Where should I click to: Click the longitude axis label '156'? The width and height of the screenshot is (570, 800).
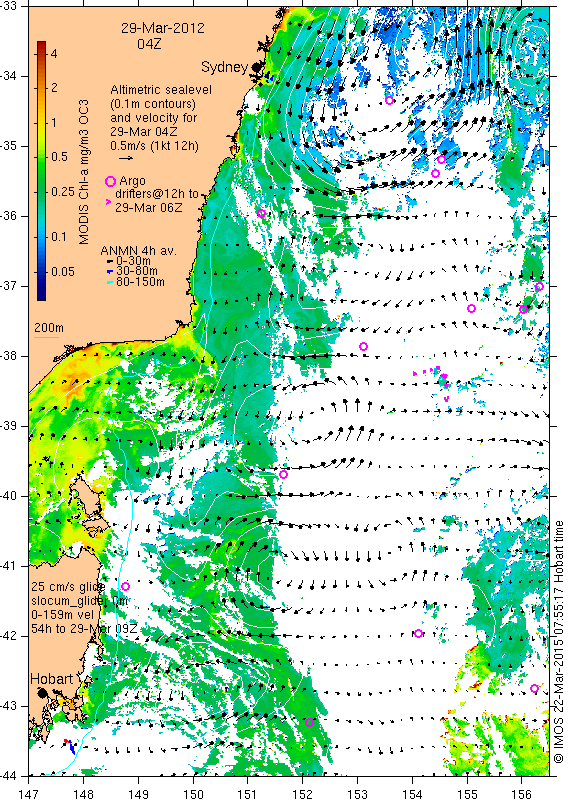(521, 794)
